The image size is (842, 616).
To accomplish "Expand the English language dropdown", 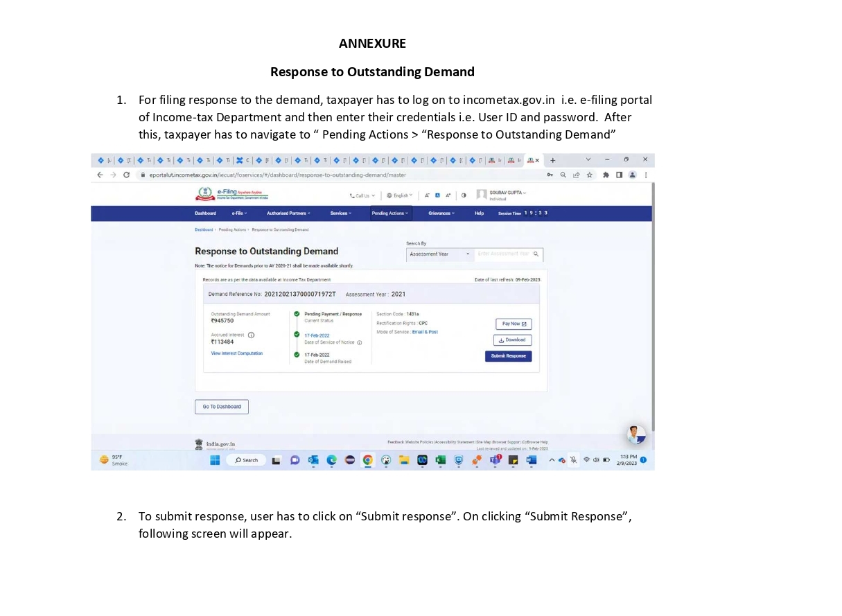I will pos(400,195).
